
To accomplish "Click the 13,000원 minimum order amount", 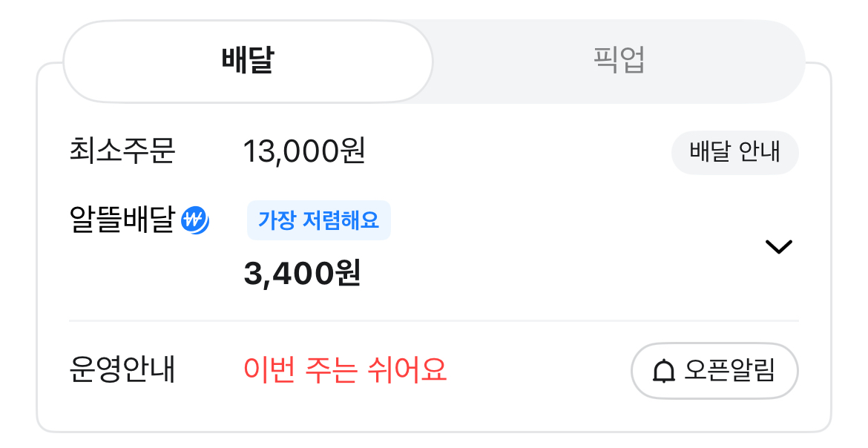I will pos(304,153).
